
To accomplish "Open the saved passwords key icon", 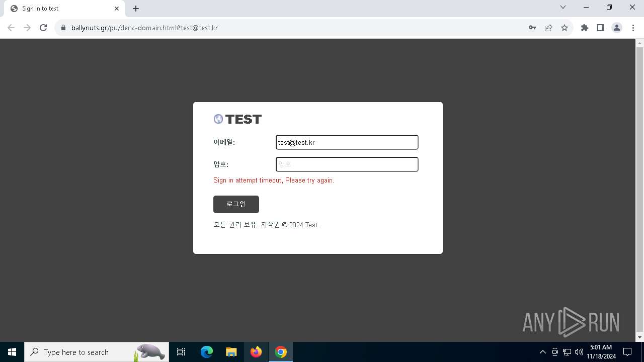I will point(532,28).
